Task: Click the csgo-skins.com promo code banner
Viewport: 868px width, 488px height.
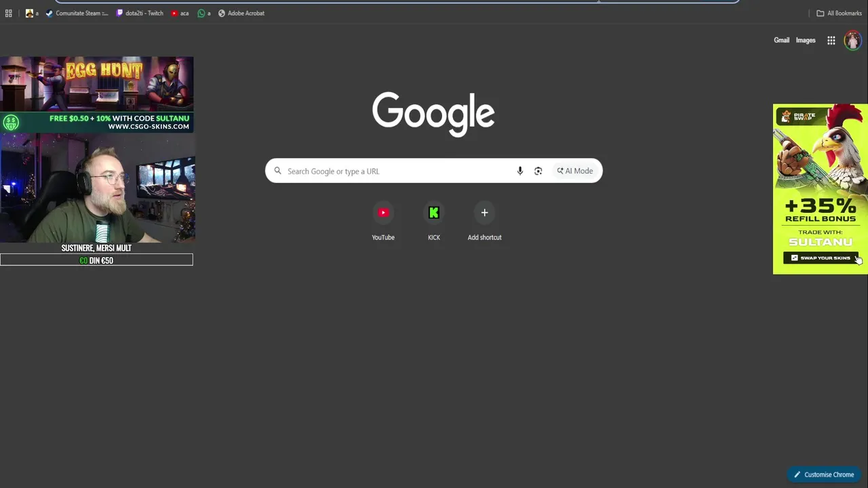Action: tap(97, 122)
